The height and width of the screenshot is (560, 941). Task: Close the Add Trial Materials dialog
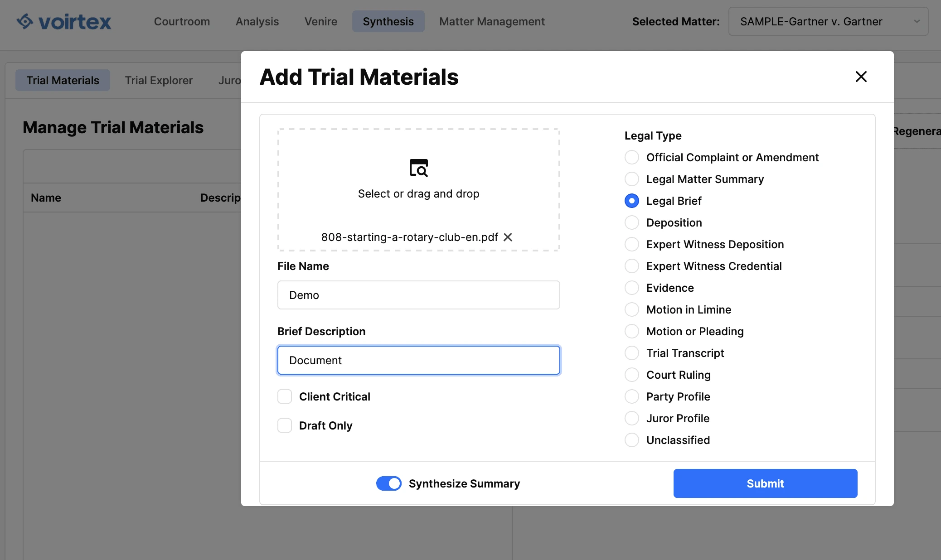tap(861, 77)
